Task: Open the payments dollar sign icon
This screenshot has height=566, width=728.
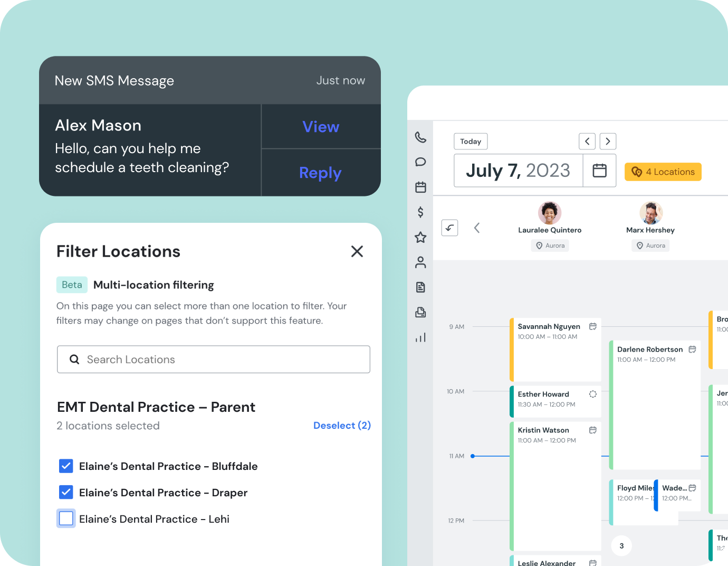Action: pos(420,212)
